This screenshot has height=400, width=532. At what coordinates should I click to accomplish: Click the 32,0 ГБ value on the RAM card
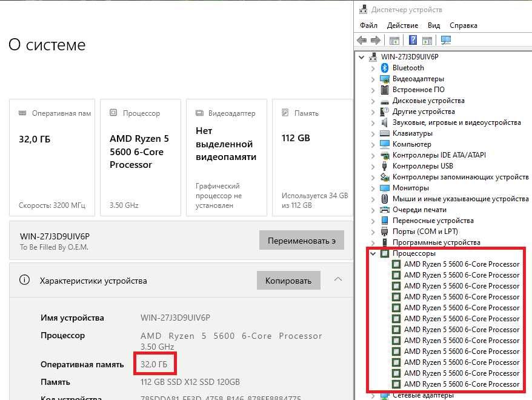[35, 139]
